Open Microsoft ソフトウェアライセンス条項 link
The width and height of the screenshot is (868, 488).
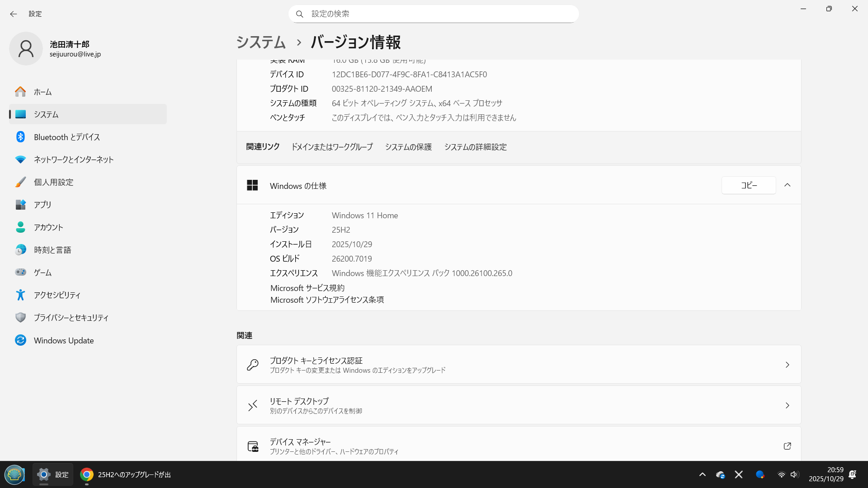pos(327,300)
